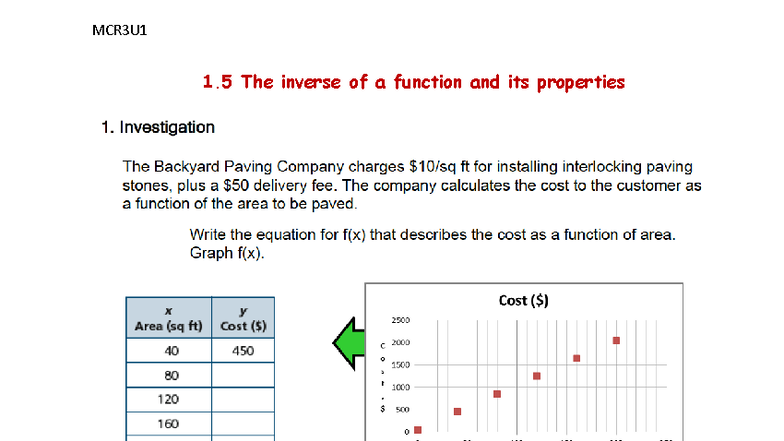
Task: Click the chart title 'Cost ($)'
Action: click(524, 300)
